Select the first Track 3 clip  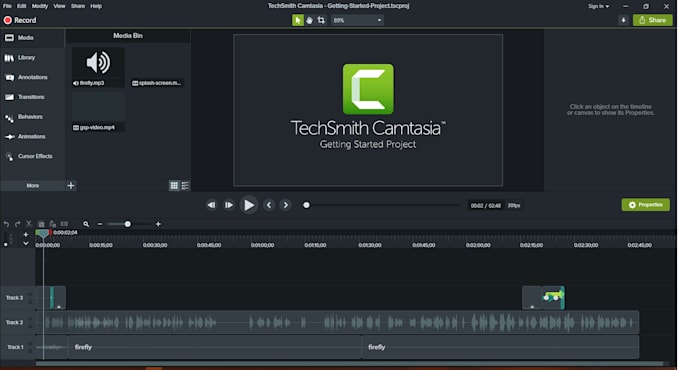click(x=51, y=298)
